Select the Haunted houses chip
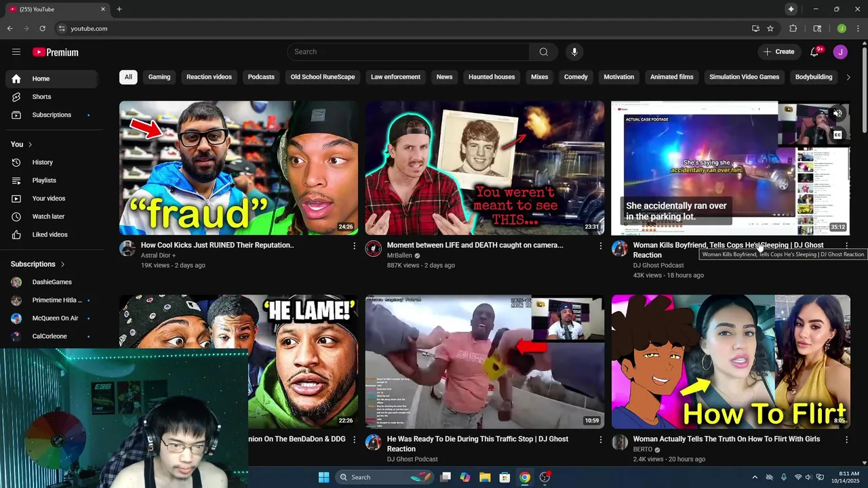 click(492, 77)
